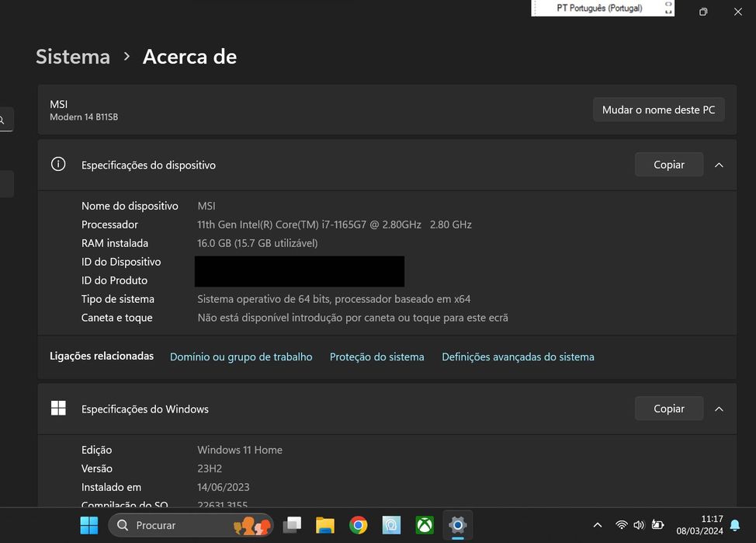The width and height of the screenshot is (756, 543).
Task: Open the Xbox app on taskbar
Action: coord(425,525)
